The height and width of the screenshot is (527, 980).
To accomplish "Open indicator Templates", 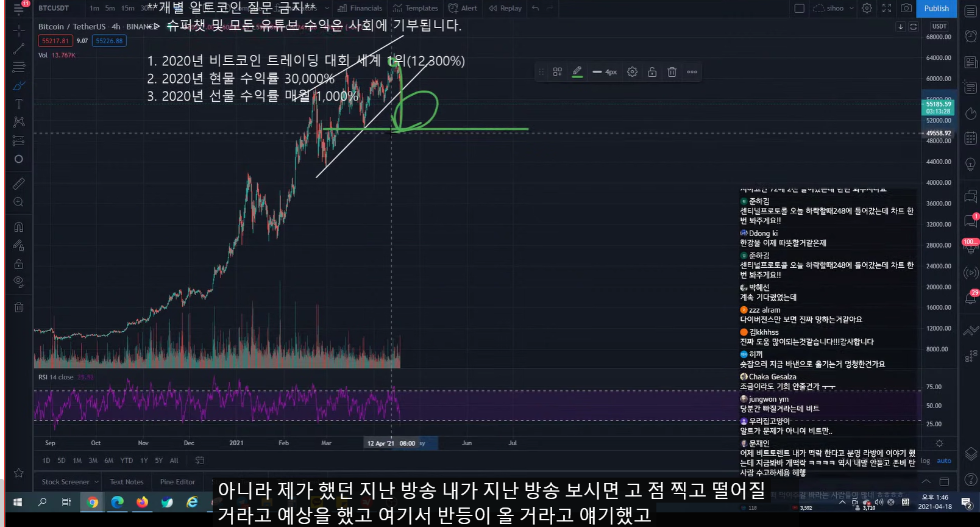I will tap(416, 9).
